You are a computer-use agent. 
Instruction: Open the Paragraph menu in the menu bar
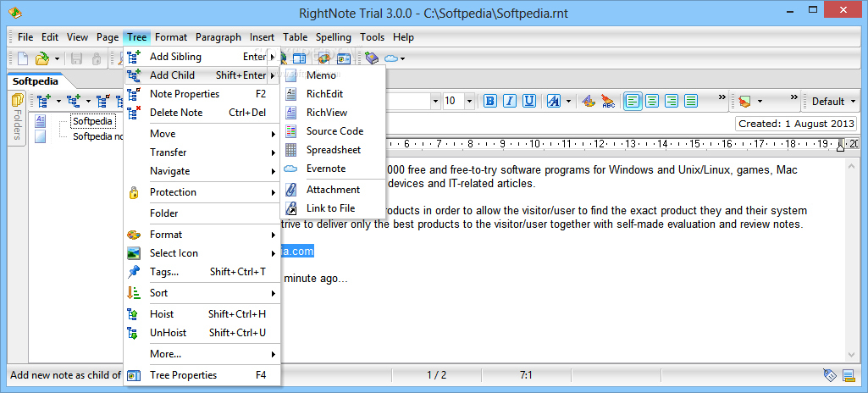(218, 37)
